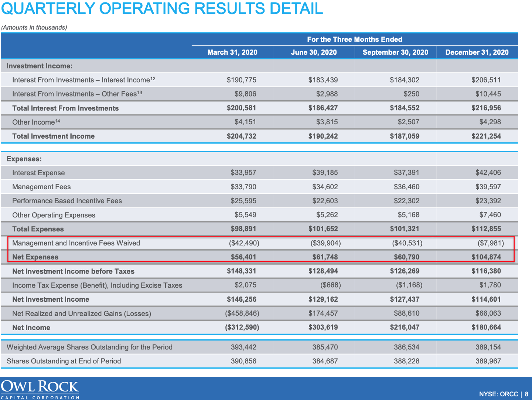Click the Interest From Investments – Other Fees label
Image resolution: width=532 pixels, height=400 pixels.
77,94
